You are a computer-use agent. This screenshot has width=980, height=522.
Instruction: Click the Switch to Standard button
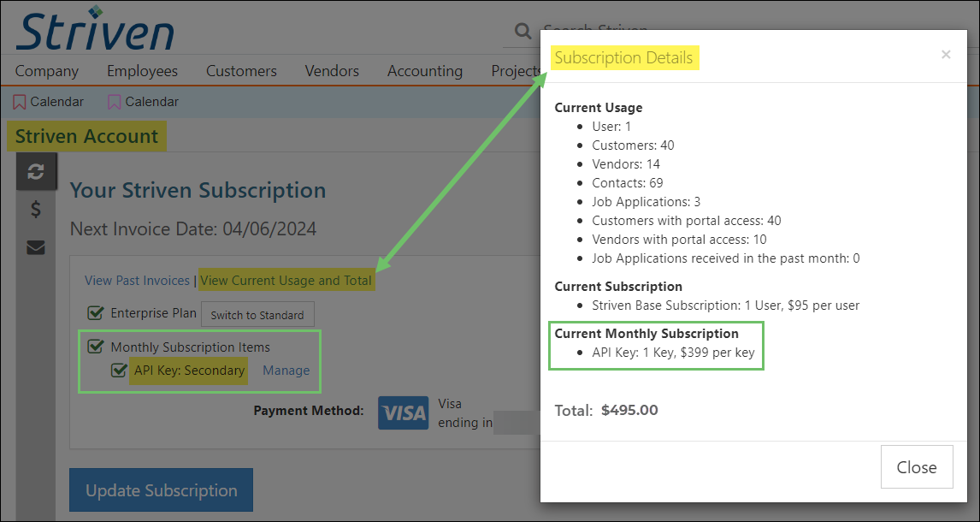(257, 314)
